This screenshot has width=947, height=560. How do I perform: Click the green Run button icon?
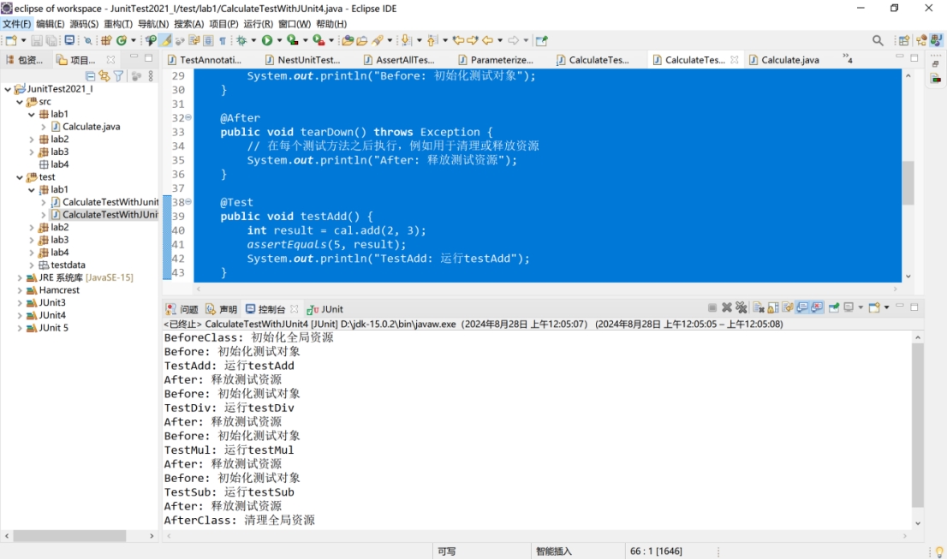click(x=267, y=40)
